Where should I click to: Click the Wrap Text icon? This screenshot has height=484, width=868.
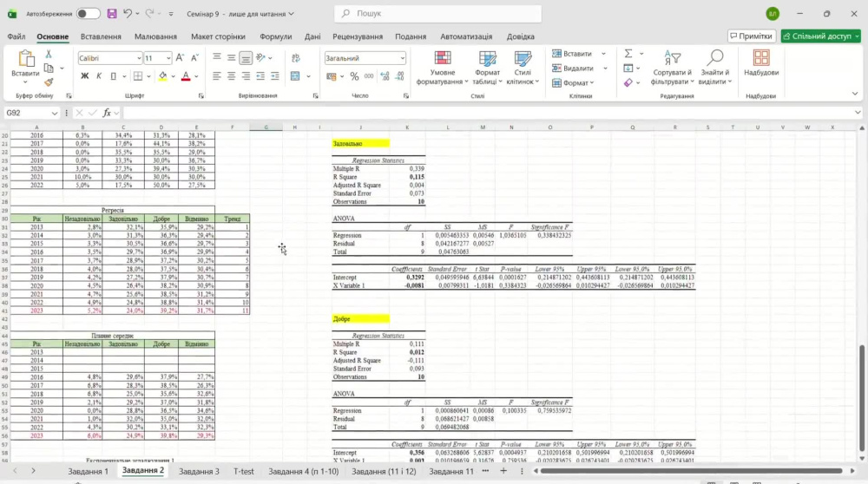point(296,58)
